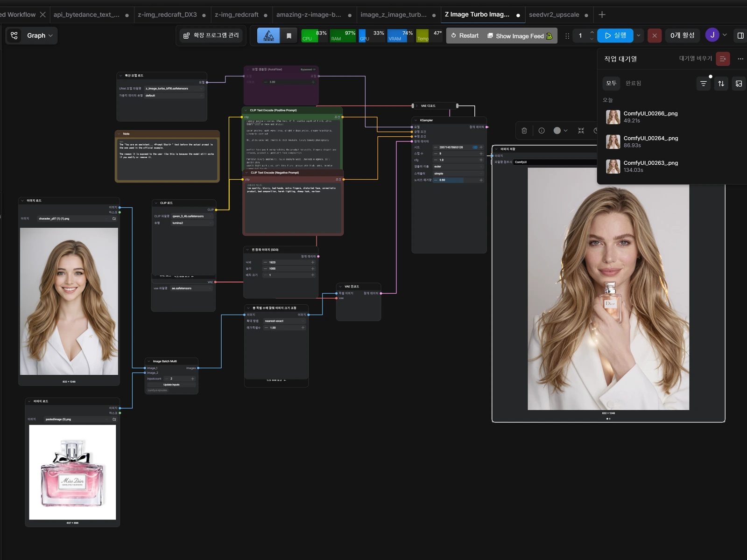Cancel the current run with the red X
747x560 pixels.
[x=655, y=35]
